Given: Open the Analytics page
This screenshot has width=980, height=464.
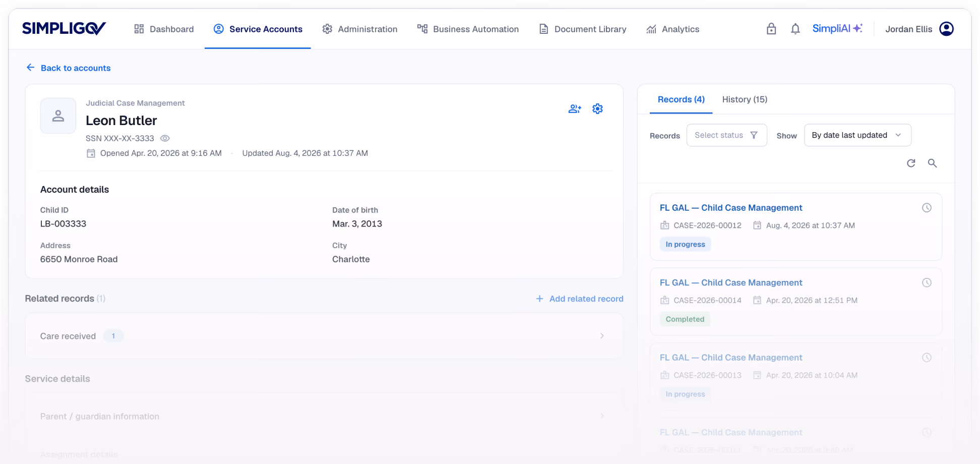Looking at the screenshot, I should pyautogui.click(x=672, y=29).
